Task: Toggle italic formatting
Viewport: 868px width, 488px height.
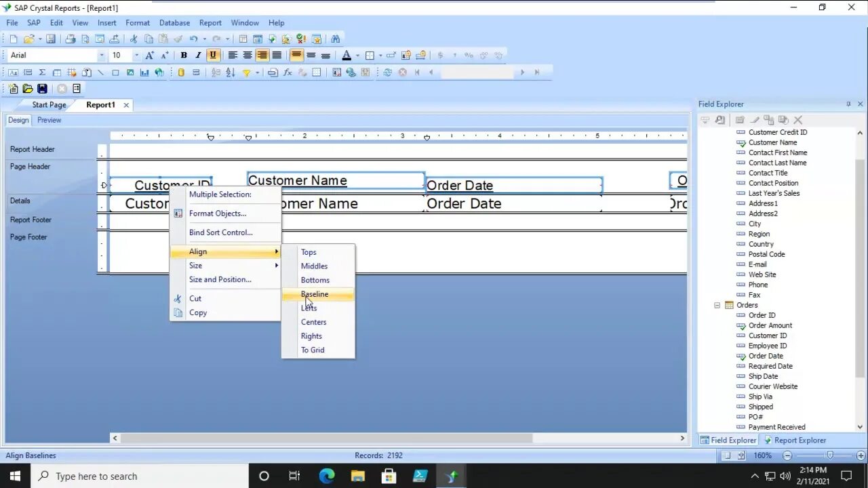Action: coord(198,55)
